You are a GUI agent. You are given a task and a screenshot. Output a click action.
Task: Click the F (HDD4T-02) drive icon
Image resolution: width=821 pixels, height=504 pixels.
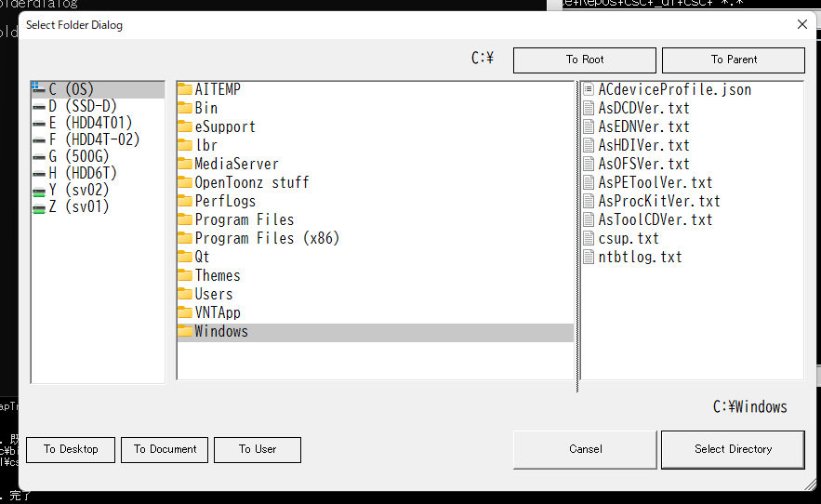coord(39,140)
